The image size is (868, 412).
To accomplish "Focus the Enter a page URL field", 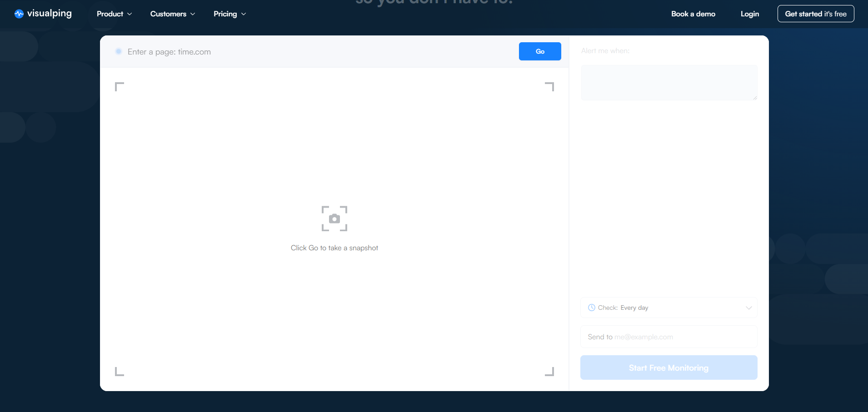I will (318, 52).
